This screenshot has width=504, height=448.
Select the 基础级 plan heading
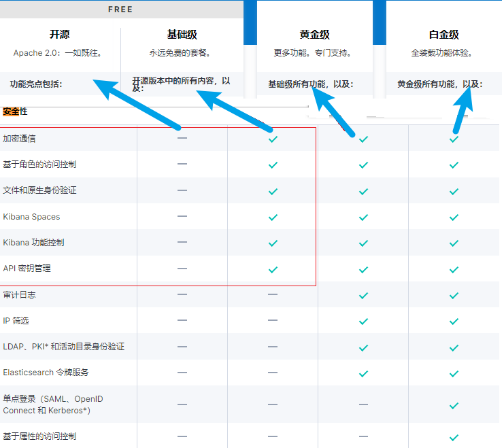tap(182, 35)
